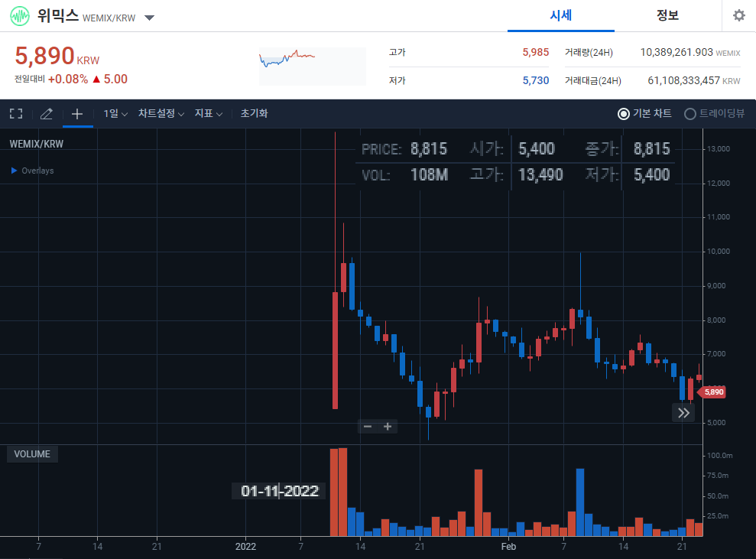Open the coin pair selector dropdown arrow

pyautogui.click(x=150, y=18)
